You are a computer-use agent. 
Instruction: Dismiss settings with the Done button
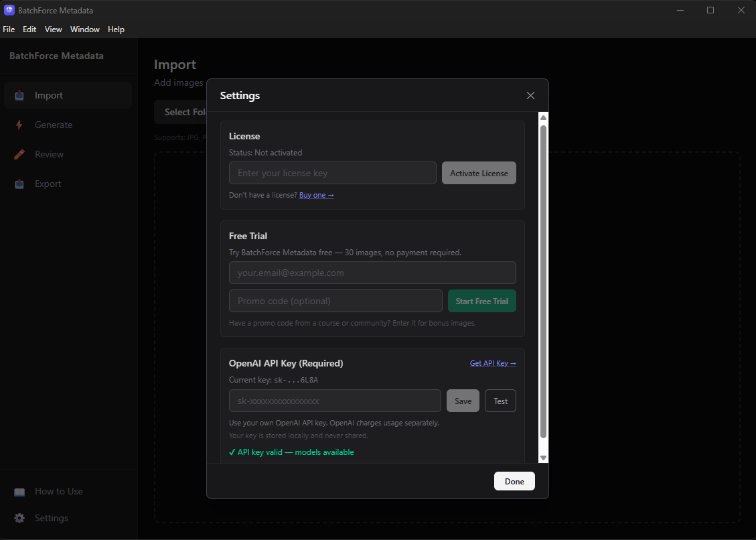514,481
